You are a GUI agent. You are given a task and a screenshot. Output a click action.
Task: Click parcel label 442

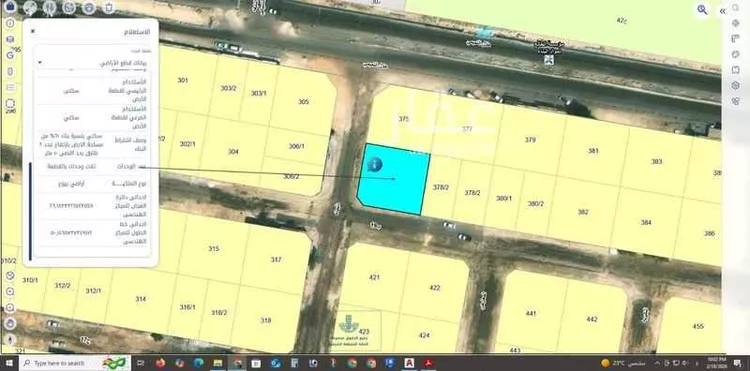pyautogui.click(x=592, y=319)
